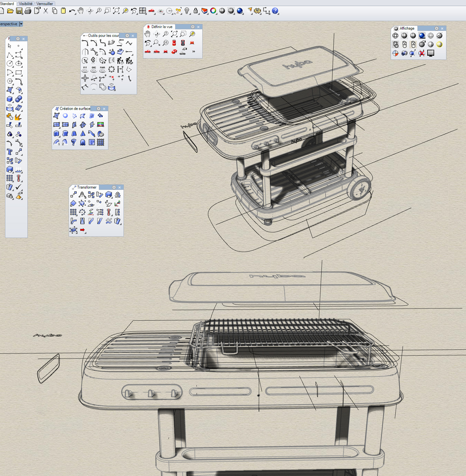
Task: Select the four-viewport layout icon
Action: point(142,11)
